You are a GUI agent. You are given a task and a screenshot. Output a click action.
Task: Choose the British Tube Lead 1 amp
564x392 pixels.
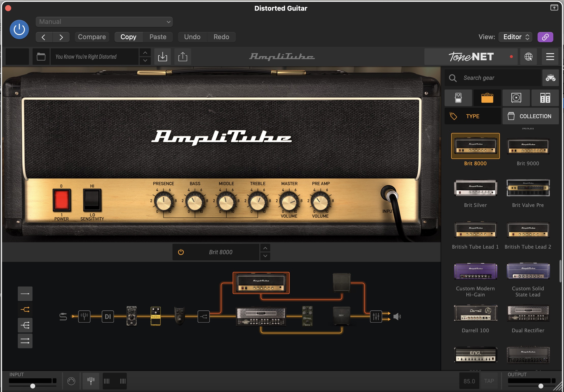point(476,230)
